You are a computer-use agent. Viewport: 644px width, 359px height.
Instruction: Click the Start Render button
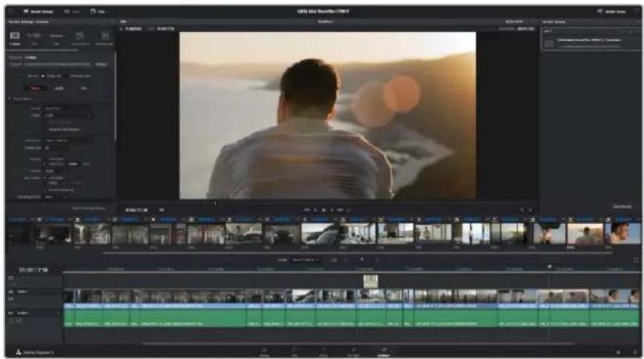622,207
